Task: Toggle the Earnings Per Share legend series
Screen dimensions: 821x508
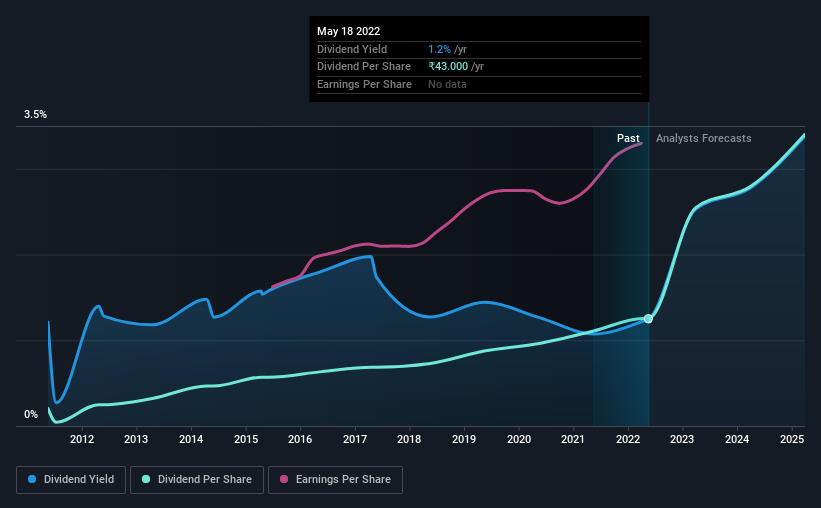Action: pyautogui.click(x=335, y=480)
